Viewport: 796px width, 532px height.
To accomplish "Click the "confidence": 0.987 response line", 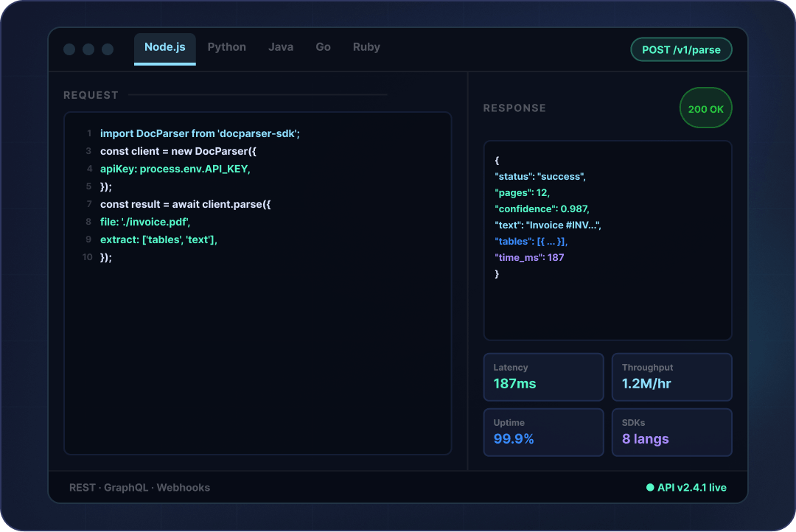I will [542, 209].
